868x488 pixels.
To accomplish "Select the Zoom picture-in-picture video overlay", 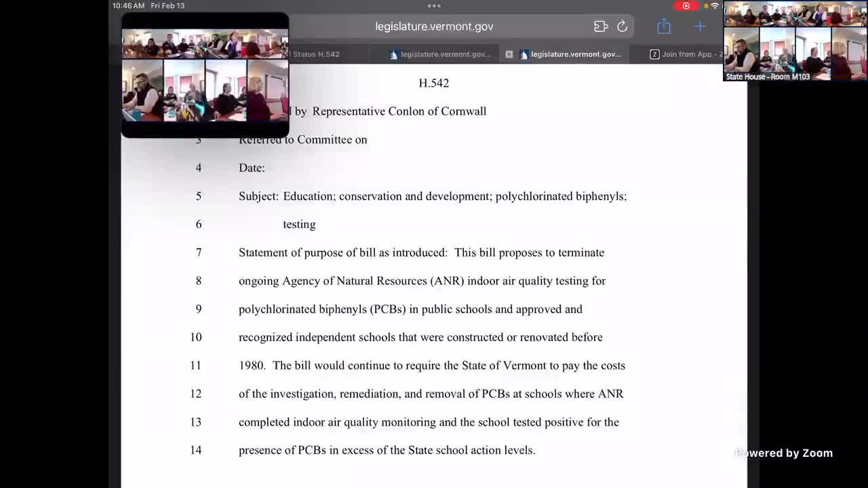I will [205, 75].
